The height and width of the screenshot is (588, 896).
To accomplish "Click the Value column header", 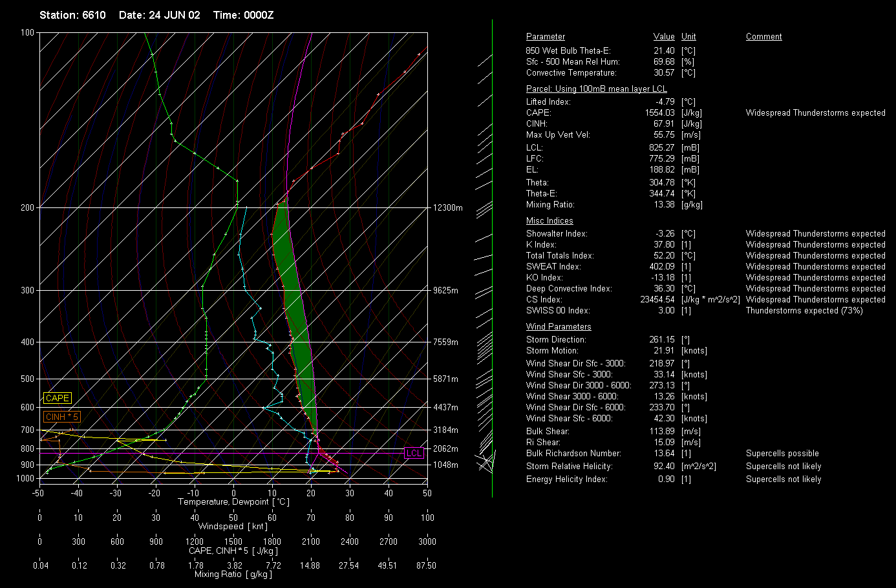I will point(663,37).
